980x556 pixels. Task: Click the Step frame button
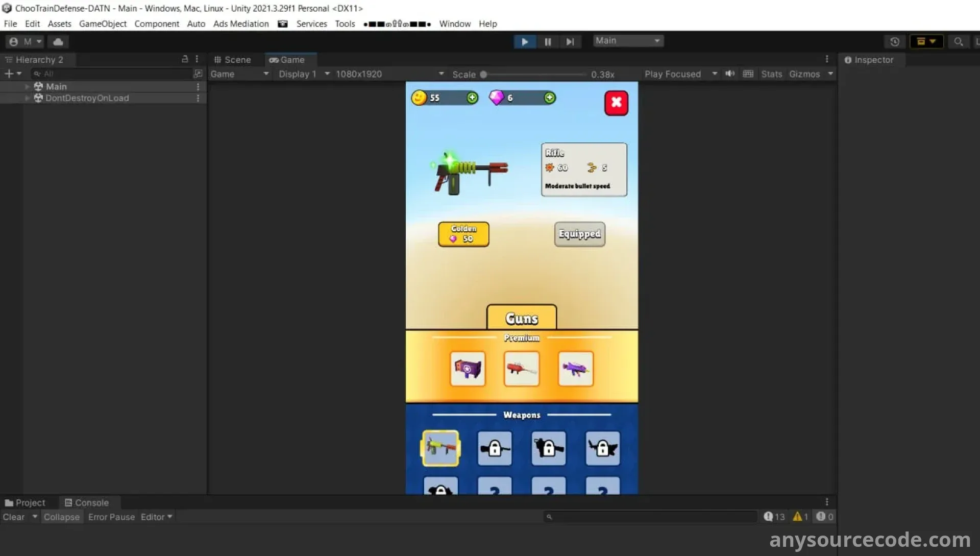click(570, 42)
